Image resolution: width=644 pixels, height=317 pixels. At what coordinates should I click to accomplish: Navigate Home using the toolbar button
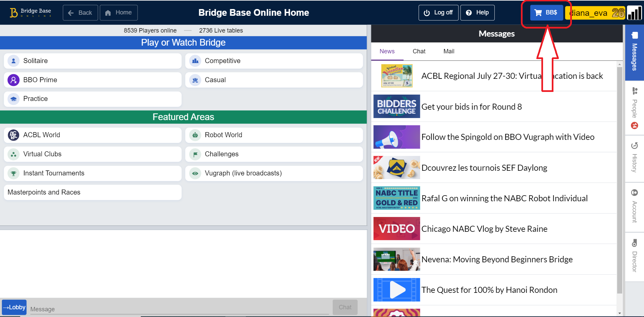(119, 12)
